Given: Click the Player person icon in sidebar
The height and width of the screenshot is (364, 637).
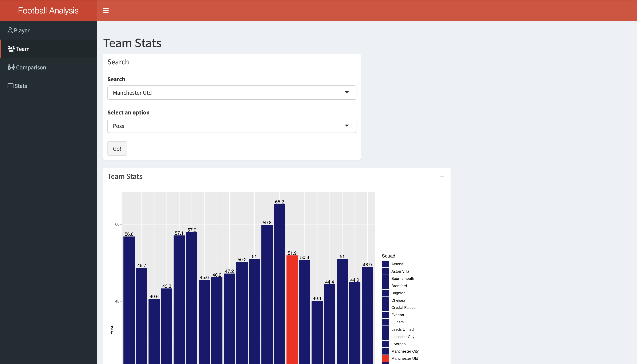Looking at the screenshot, I should (x=10, y=31).
